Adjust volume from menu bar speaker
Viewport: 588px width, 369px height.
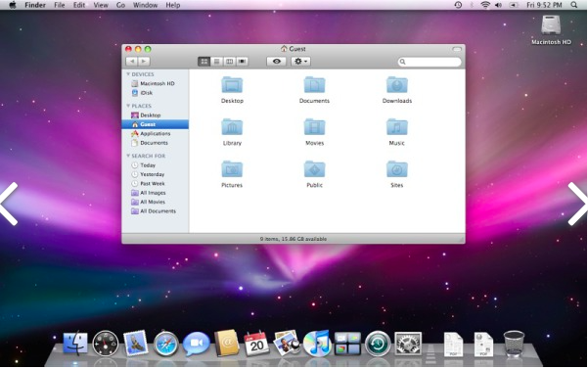(x=498, y=5)
